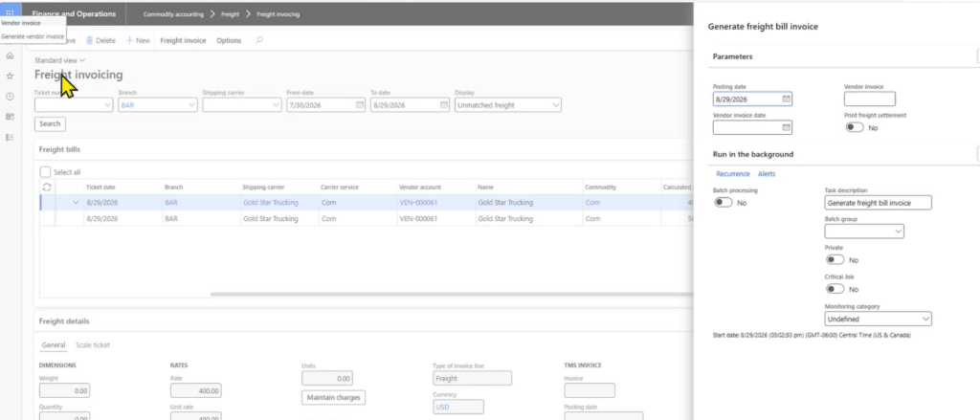Viewport: 980px width, 420px height.
Task: Open Gold Star Trucking link in first row
Action: coord(270,203)
